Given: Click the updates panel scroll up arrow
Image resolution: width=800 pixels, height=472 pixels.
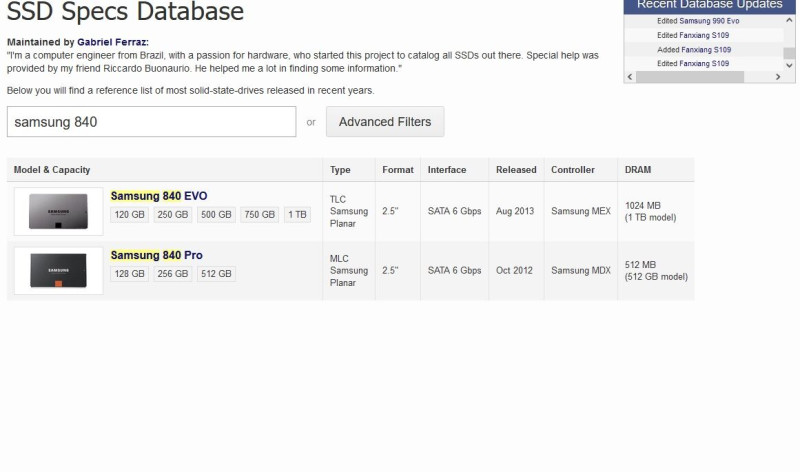Looking at the screenshot, I should coord(789,20).
